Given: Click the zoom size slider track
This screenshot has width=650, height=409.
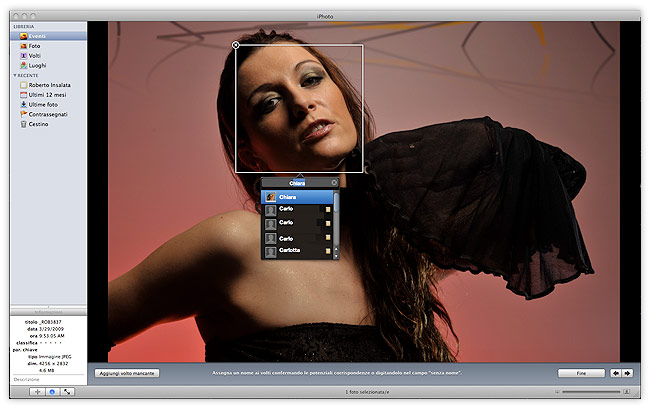Looking at the screenshot, I should tap(591, 392).
